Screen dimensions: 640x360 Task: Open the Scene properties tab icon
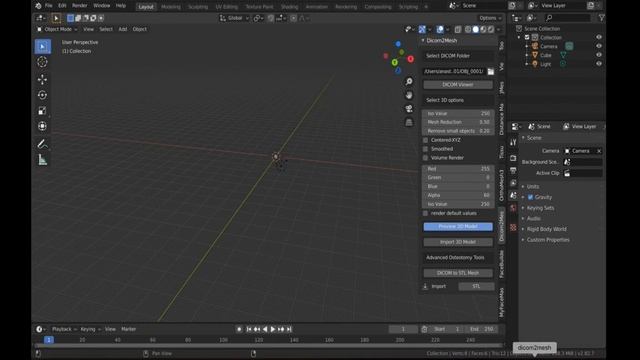(x=513, y=196)
